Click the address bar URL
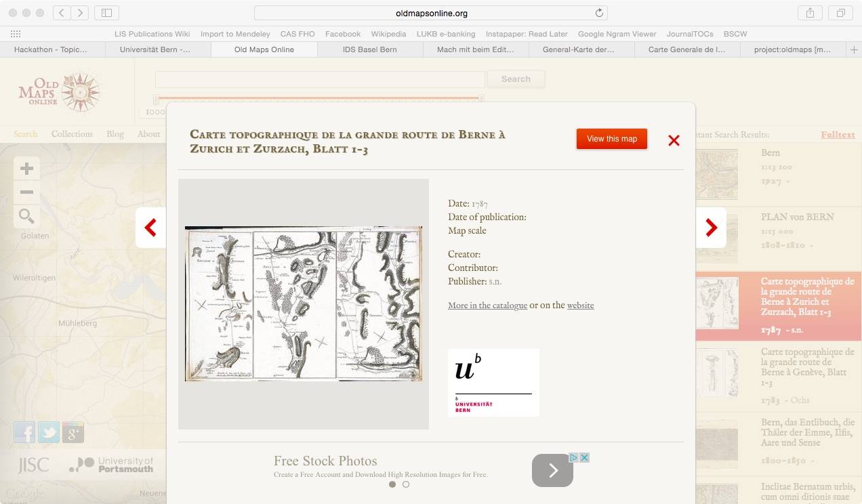862x504 pixels. [431, 13]
